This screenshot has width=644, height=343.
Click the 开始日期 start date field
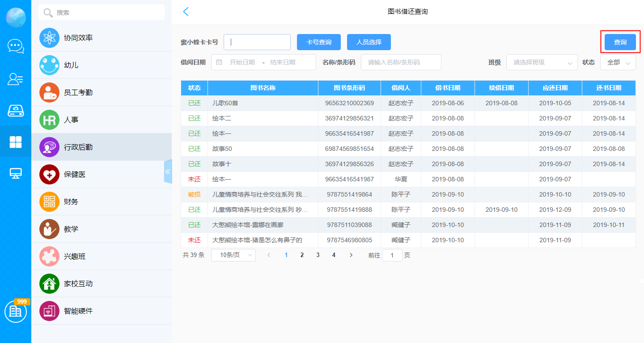(242, 62)
